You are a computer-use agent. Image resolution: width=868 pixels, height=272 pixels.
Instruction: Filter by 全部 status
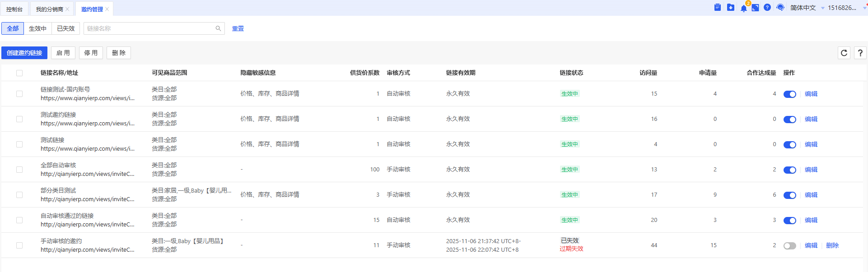coord(13,28)
